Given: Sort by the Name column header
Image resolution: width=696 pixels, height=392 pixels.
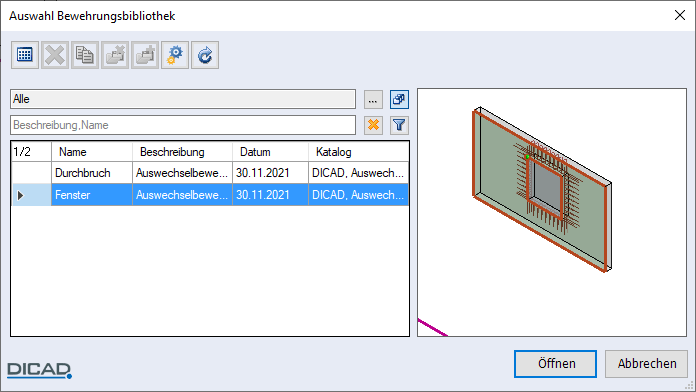Looking at the screenshot, I should (91, 152).
